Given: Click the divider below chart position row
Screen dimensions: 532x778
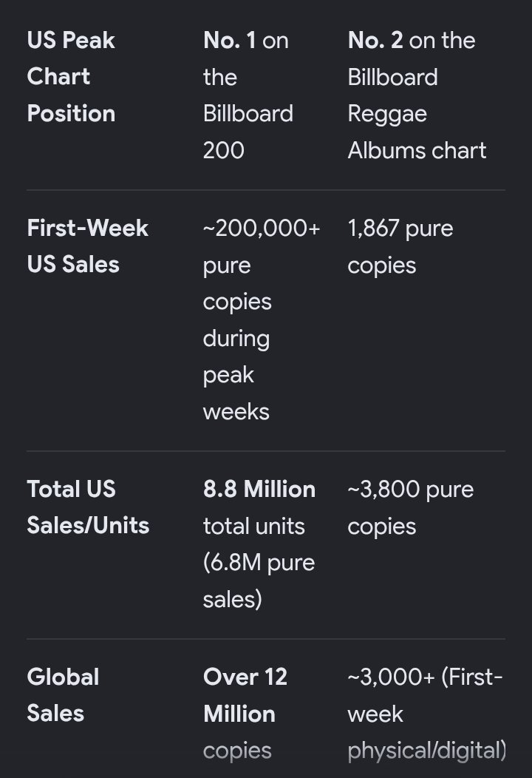Looking at the screenshot, I should click(x=266, y=190).
